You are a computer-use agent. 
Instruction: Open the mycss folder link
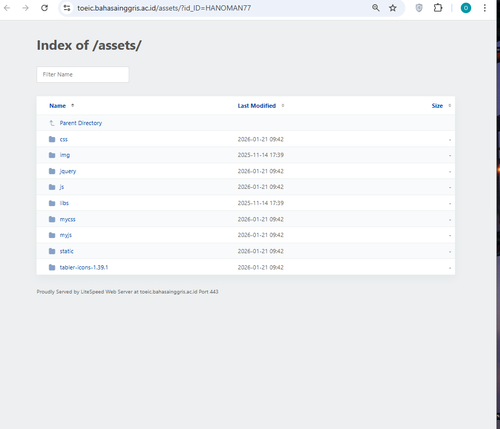pyautogui.click(x=68, y=219)
